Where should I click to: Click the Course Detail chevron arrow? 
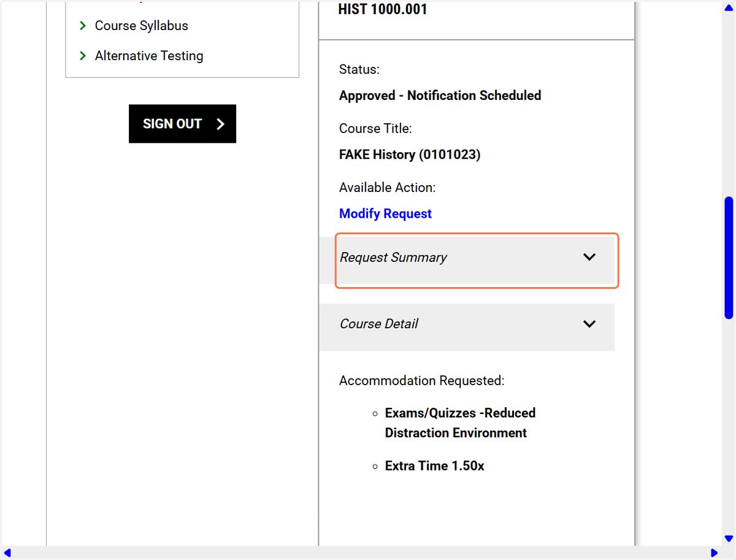coord(589,324)
